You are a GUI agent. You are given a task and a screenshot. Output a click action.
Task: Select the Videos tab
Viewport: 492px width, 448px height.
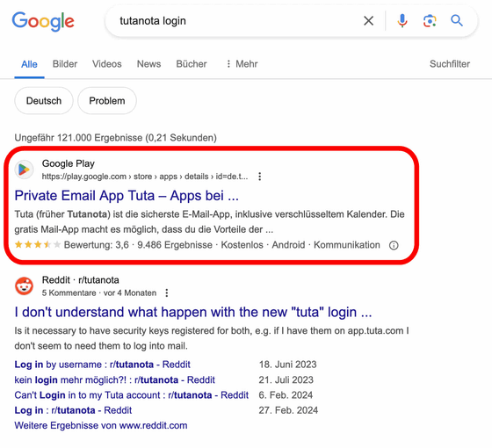click(x=106, y=64)
